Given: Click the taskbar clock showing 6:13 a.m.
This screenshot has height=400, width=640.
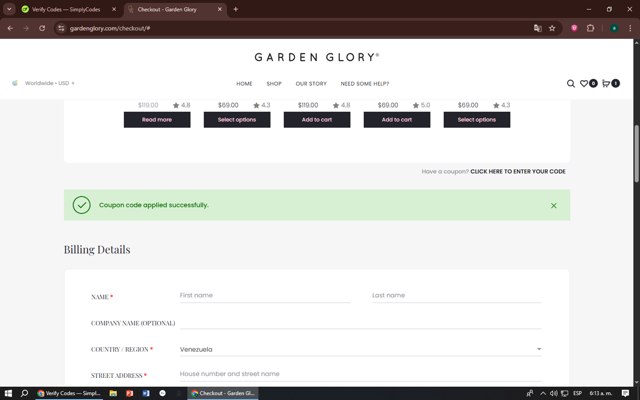Looking at the screenshot, I should [600, 393].
